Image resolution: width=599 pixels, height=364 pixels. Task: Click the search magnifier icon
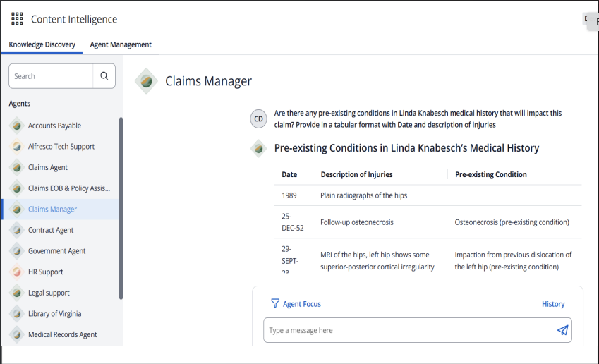tap(104, 76)
